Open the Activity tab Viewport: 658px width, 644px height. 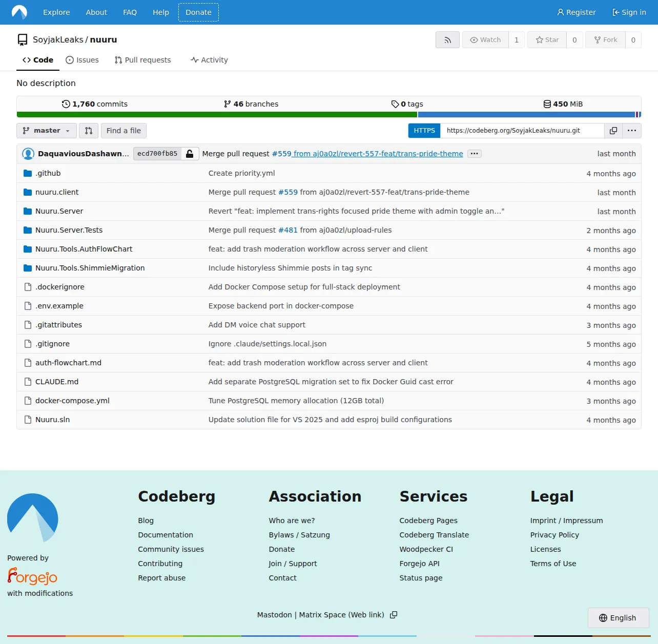coord(209,60)
